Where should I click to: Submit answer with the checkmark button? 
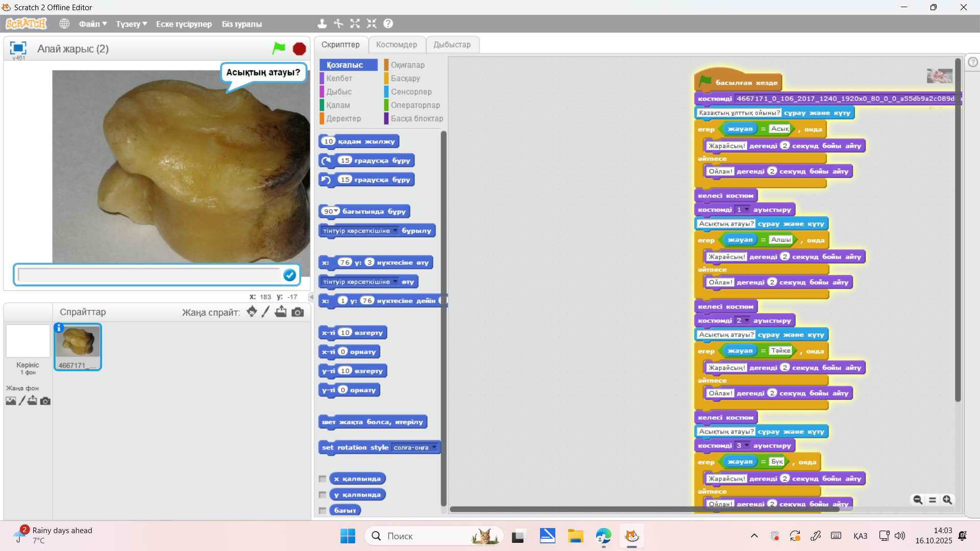(x=289, y=275)
